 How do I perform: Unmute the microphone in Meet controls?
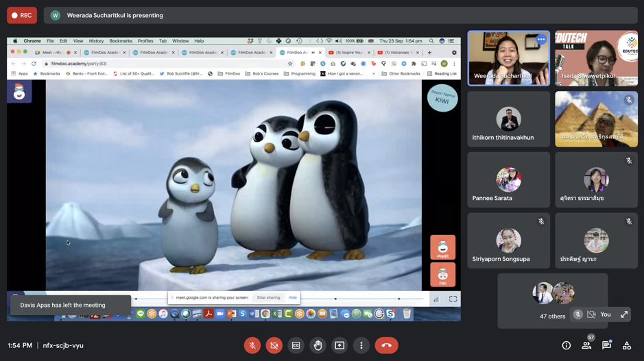[252, 345]
